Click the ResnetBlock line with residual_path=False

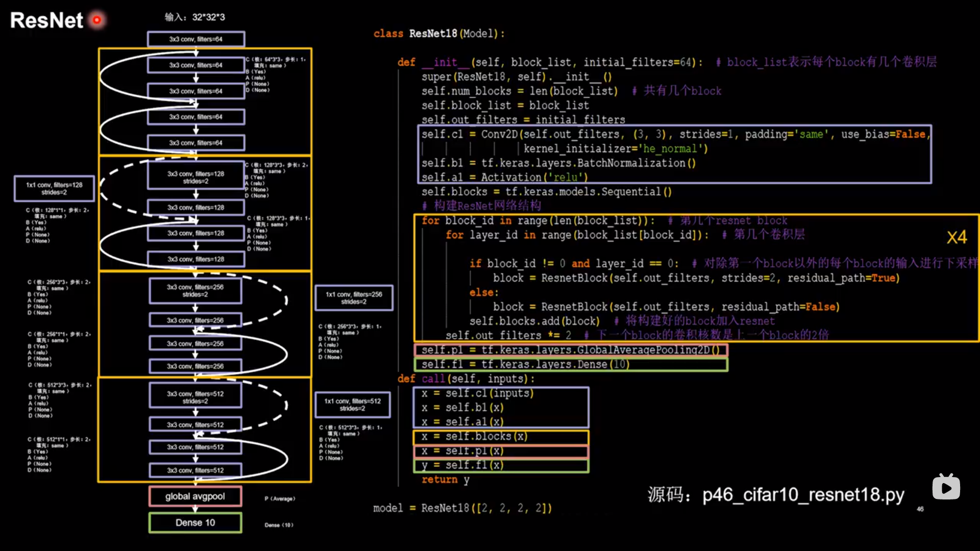coord(666,307)
